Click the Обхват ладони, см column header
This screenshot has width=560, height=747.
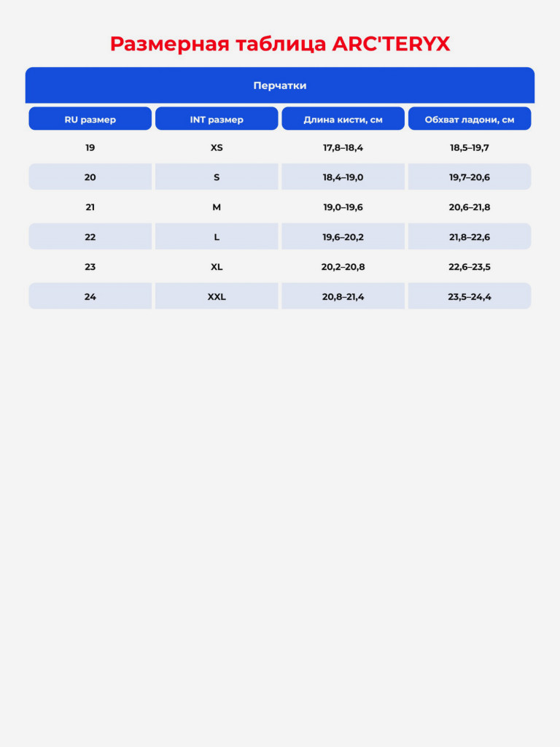pos(470,119)
